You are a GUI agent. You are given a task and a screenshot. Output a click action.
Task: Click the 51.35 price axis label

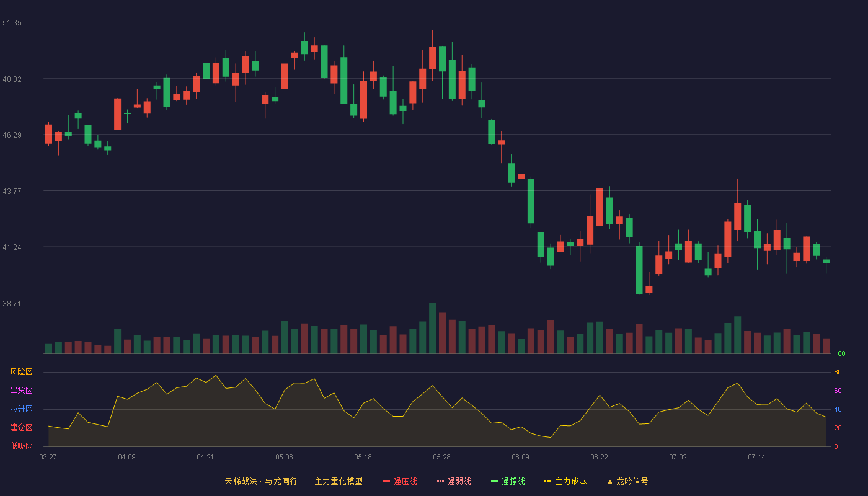[12, 22]
